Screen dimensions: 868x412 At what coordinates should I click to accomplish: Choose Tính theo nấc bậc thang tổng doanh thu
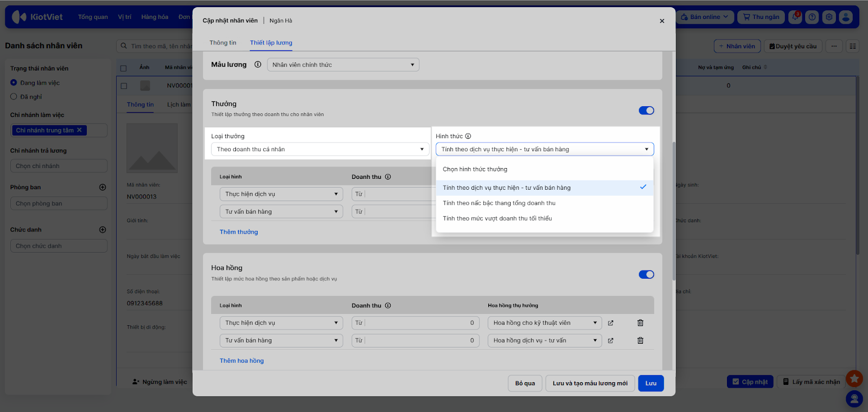pyautogui.click(x=499, y=203)
